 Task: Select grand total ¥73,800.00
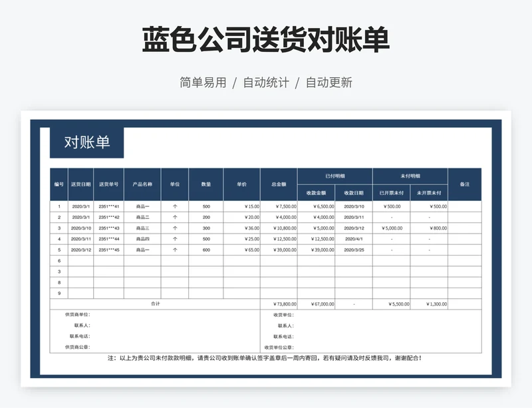point(279,304)
